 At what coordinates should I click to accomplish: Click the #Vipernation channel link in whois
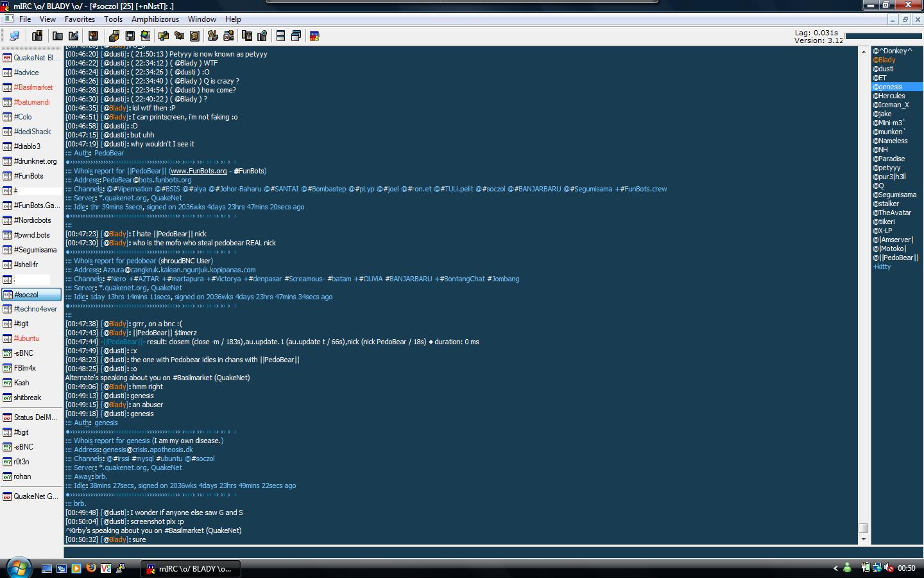(133, 189)
